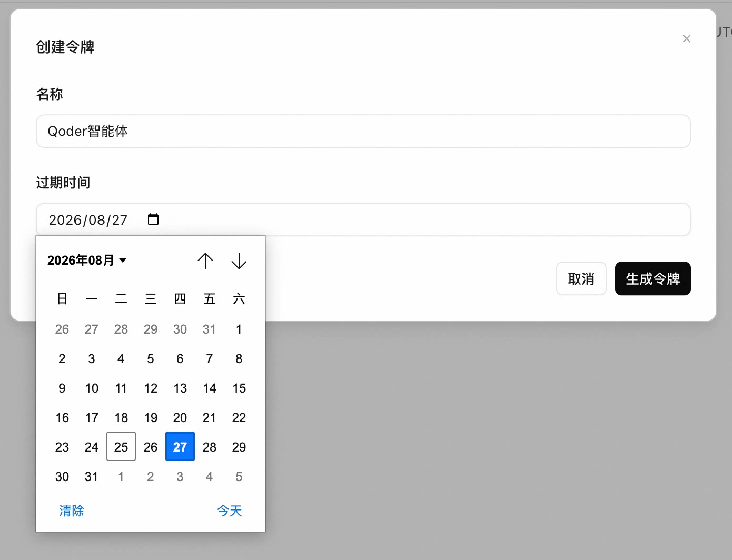This screenshot has width=732, height=560.
Task: Close the 创建令牌 dialog with X
Action: 687,38
